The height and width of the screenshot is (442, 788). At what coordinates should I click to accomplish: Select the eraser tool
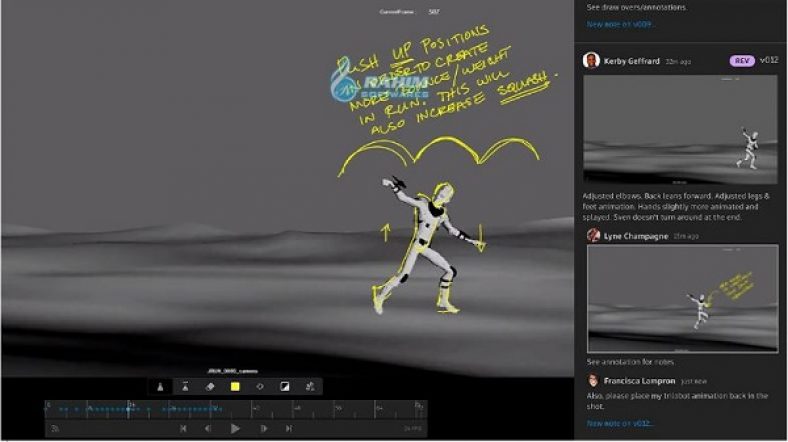(210, 387)
